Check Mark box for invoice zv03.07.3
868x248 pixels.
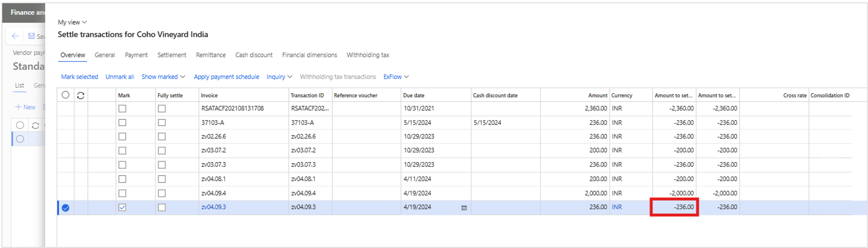click(x=122, y=165)
